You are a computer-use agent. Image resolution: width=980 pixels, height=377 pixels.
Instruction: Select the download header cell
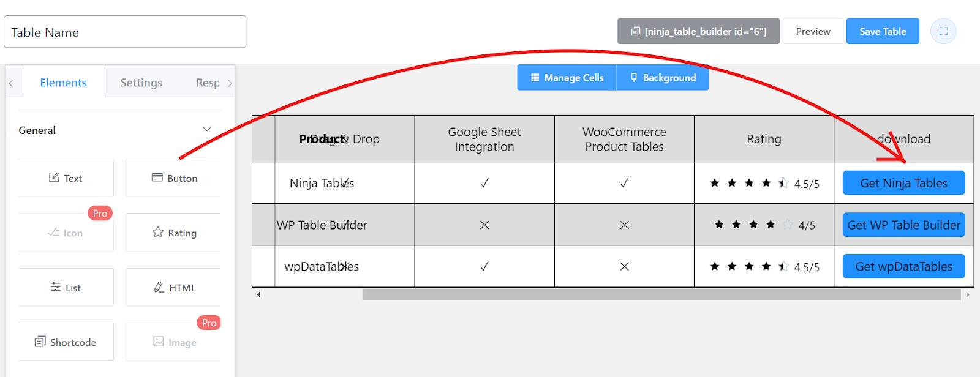(x=903, y=139)
